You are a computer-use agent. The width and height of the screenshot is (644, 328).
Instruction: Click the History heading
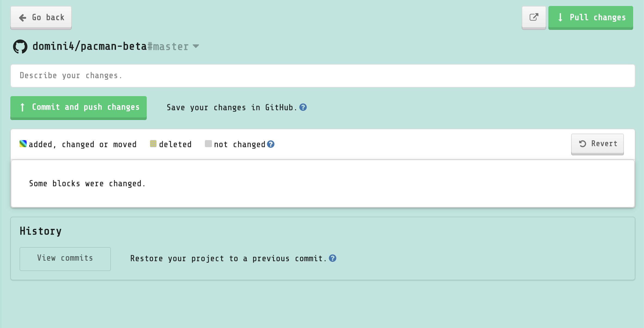(x=41, y=231)
